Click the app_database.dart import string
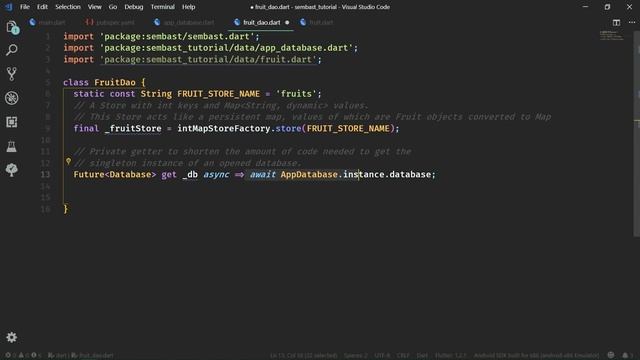This screenshot has width=640, height=360. tap(226, 48)
